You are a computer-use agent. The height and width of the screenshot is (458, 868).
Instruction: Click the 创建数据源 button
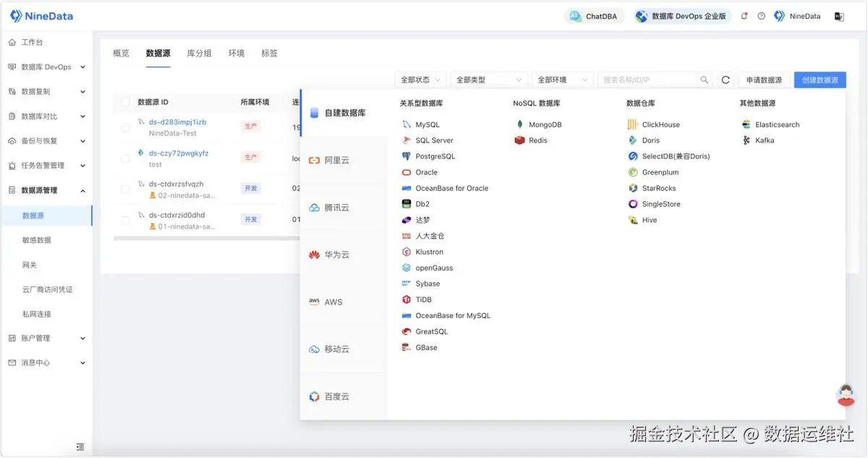click(820, 80)
